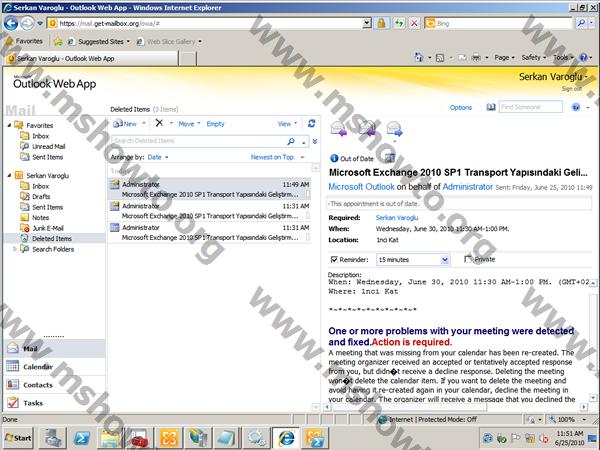
Task: Click the security lock icon in address bar
Action: click(x=382, y=23)
